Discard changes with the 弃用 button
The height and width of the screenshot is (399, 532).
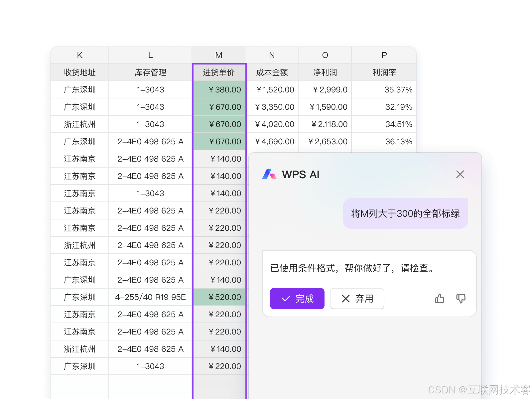pos(357,299)
